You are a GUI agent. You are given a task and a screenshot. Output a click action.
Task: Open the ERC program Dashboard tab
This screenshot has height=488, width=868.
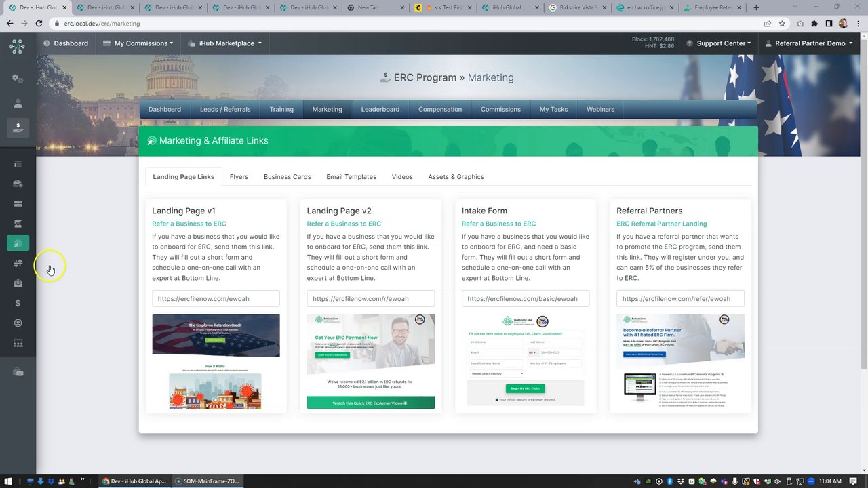[165, 109]
